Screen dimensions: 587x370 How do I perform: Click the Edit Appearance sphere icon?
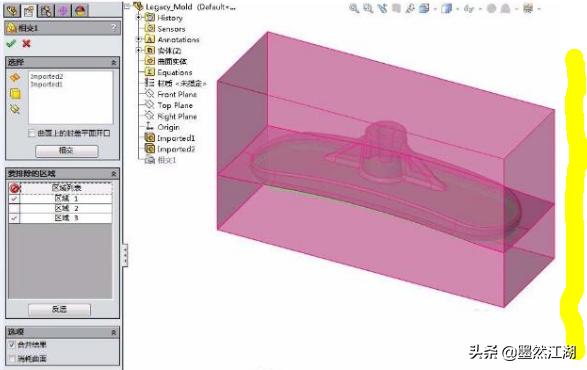[x=492, y=8]
